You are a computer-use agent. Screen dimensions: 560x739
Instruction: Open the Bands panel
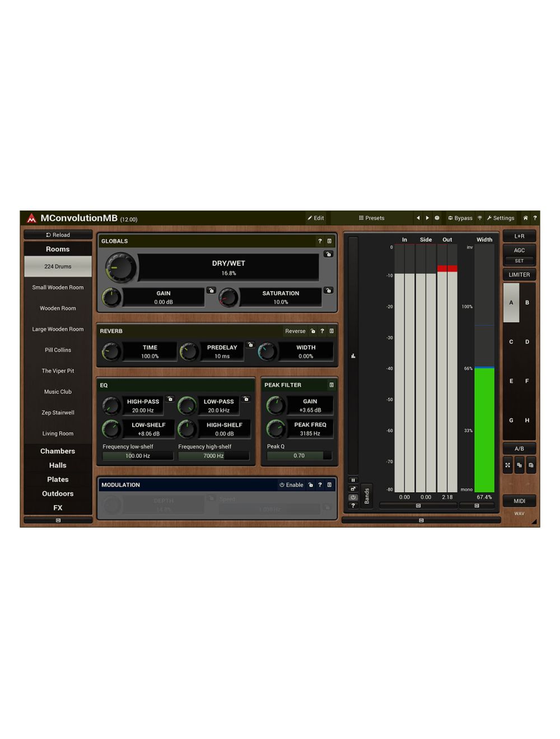(x=366, y=495)
